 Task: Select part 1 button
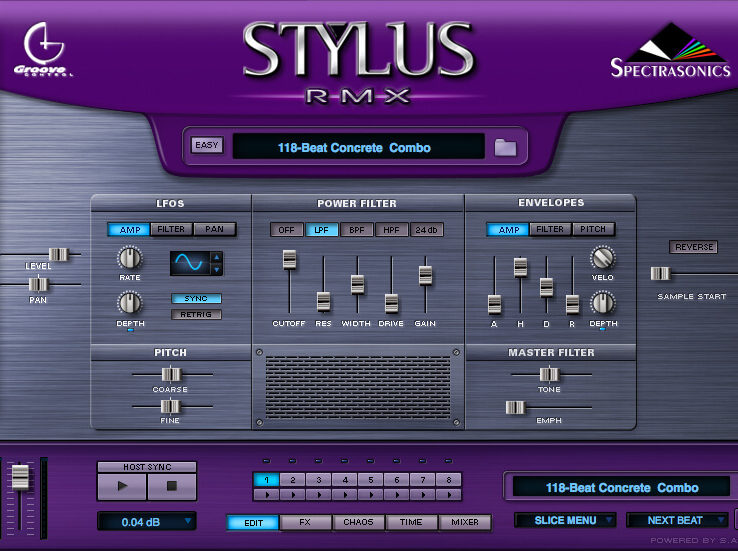pyautogui.click(x=267, y=480)
